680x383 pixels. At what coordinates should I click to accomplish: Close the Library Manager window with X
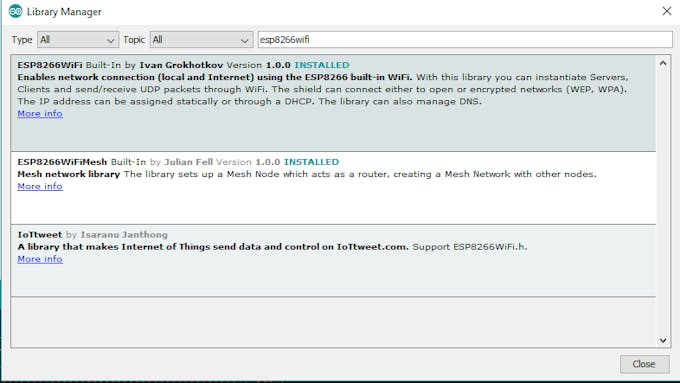coord(667,11)
